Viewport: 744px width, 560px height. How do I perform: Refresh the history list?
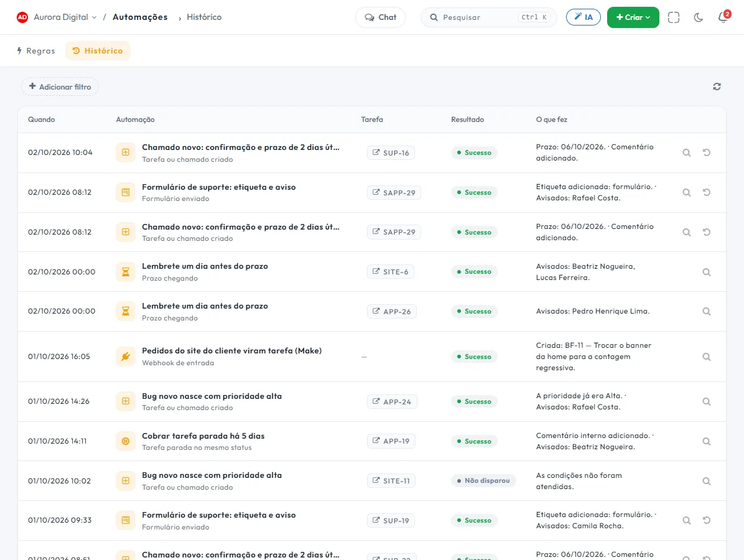click(x=717, y=86)
